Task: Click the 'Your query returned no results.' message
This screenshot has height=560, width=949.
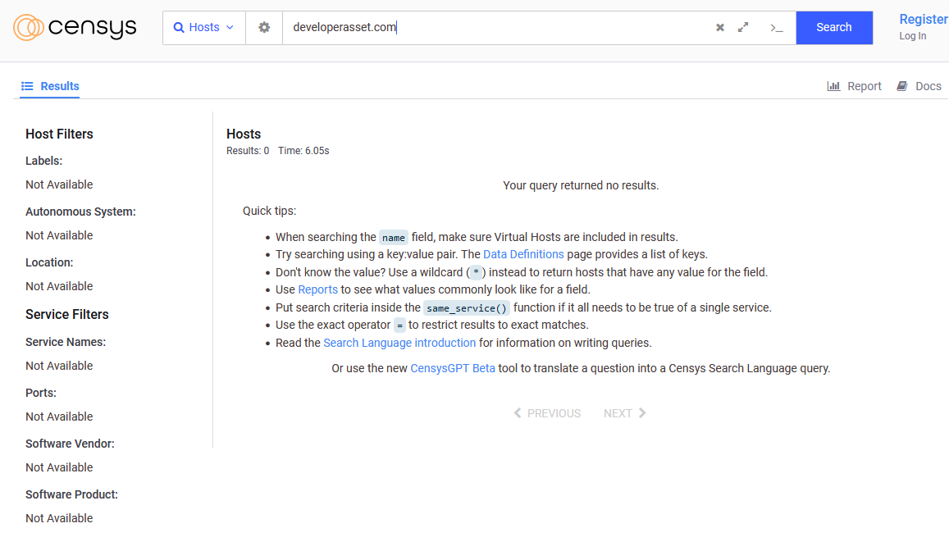Action: (581, 185)
